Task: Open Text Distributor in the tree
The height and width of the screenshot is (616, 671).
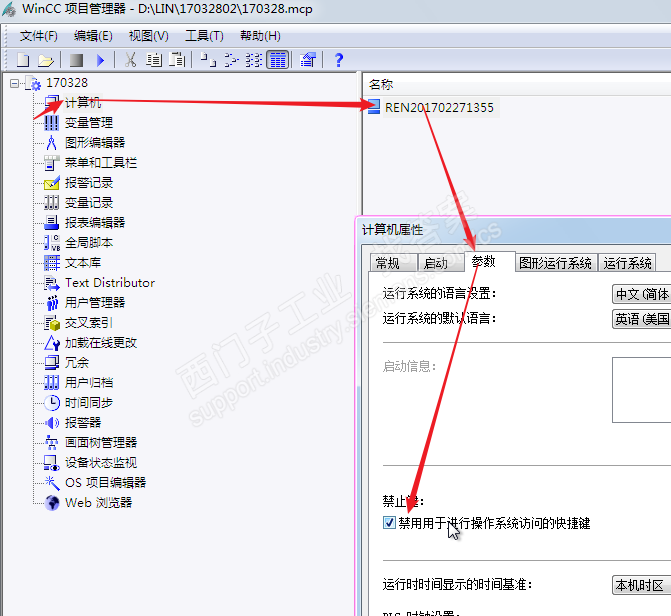Action: tap(110, 283)
